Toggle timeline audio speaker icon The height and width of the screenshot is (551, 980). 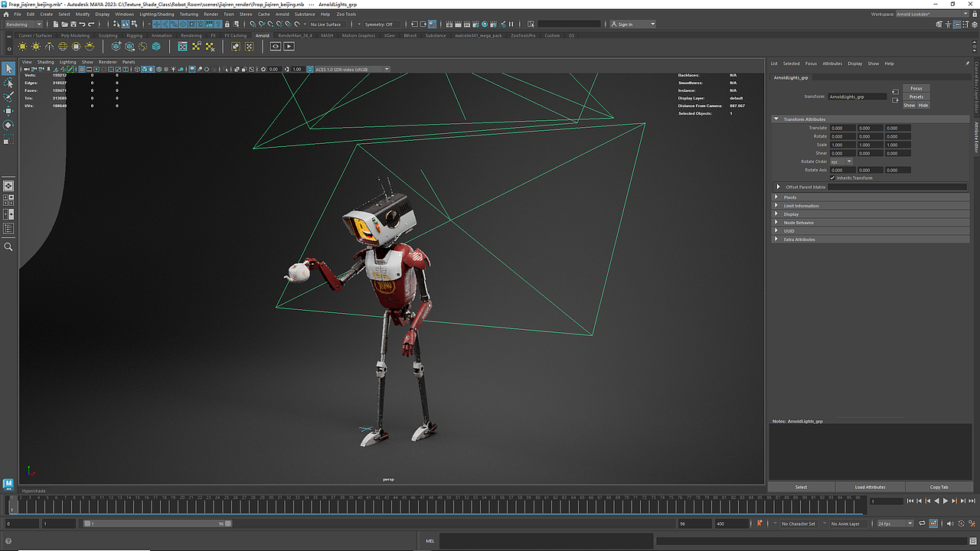(952, 523)
